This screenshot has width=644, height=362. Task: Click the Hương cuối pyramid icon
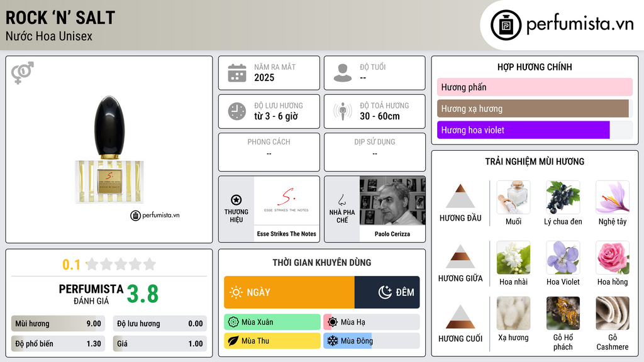point(460,317)
